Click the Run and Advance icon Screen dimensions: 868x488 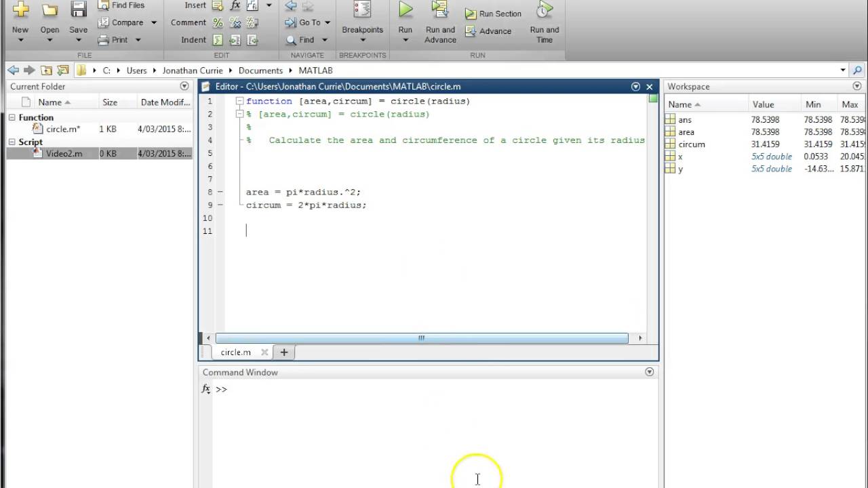(x=440, y=9)
